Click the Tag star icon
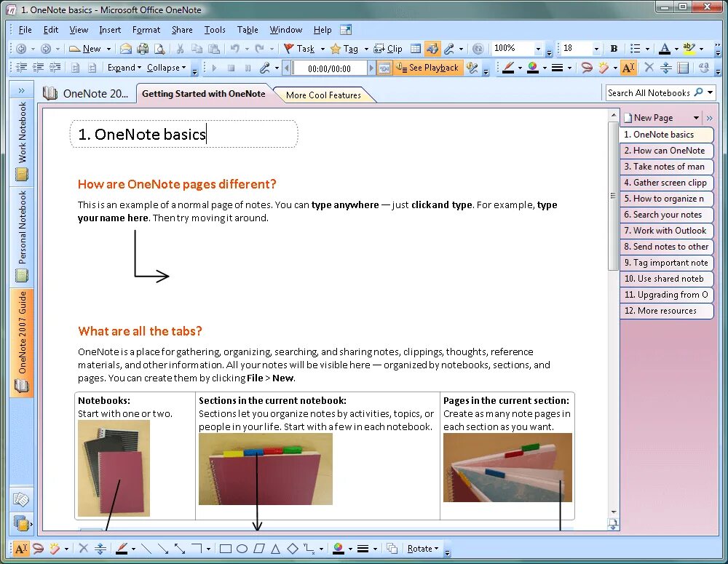This screenshot has height=564, width=728. click(x=335, y=49)
